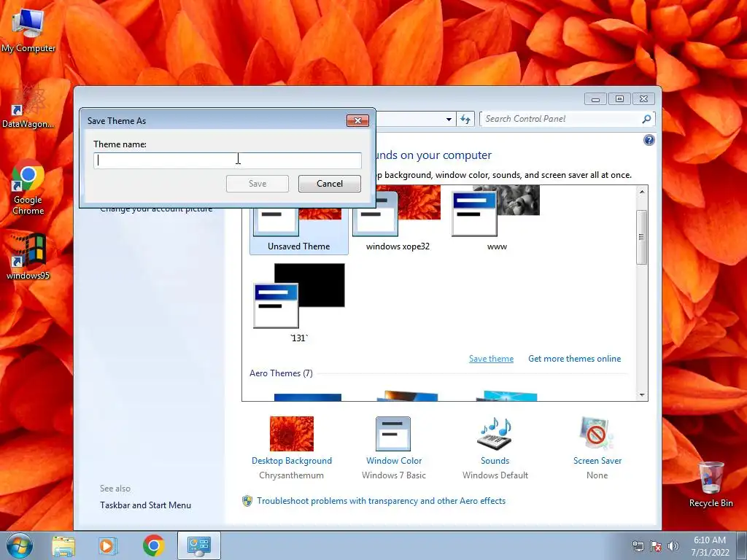Select the www theme
This screenshot has height=560, width=747.
pos(497,220)
